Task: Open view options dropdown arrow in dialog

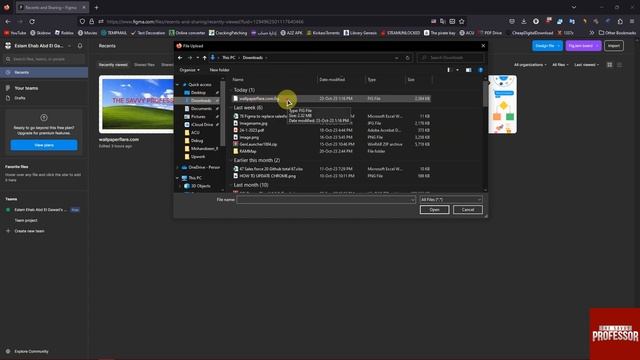Action: (x=457, y=70)
